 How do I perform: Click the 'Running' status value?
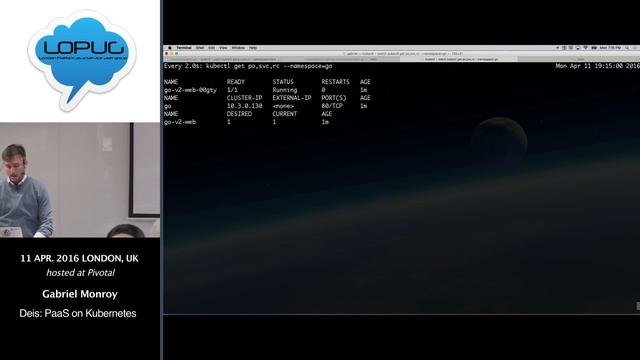coord(285,90)
